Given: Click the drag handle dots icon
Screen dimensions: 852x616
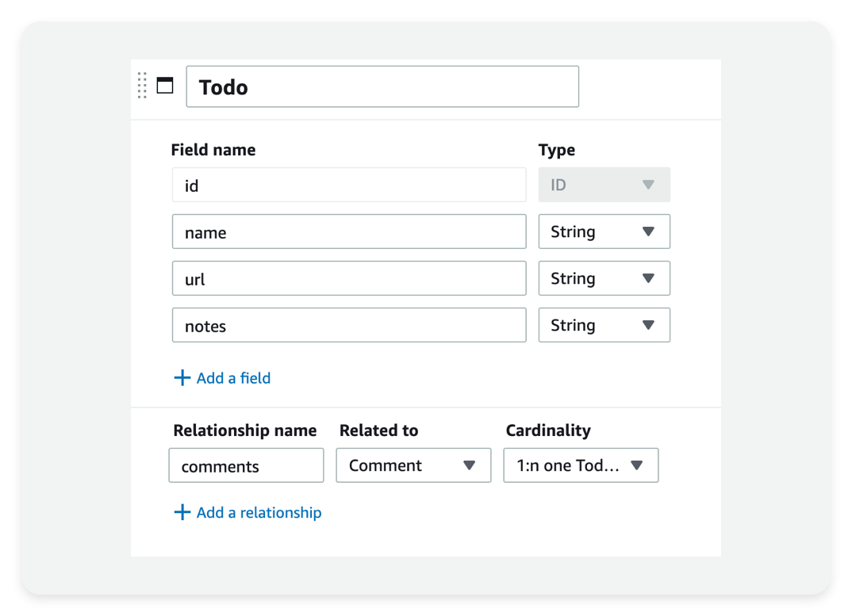Looking at the screenshot, I should [x=142, y=86].
